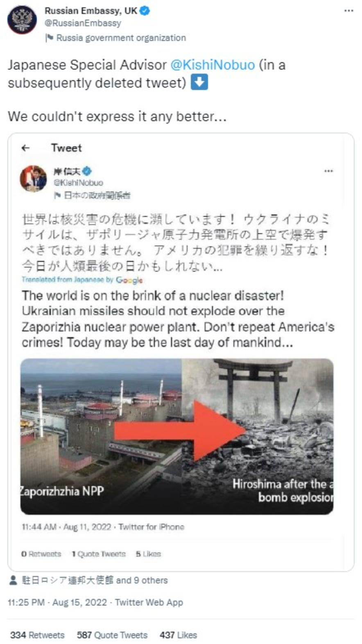The height and width of the screenshot is (644, 362).
Task: Click the Russia government organization flag label
Action: click(x=115, y=38)
